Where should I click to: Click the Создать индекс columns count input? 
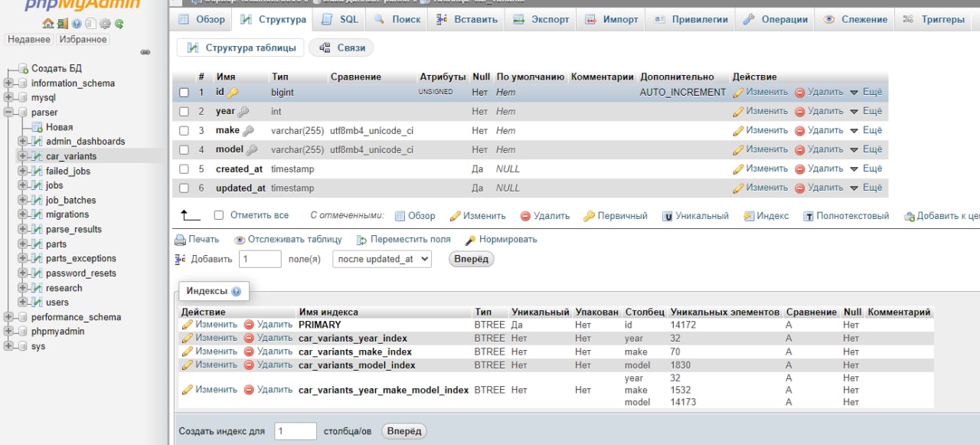(x=296, y=431)
